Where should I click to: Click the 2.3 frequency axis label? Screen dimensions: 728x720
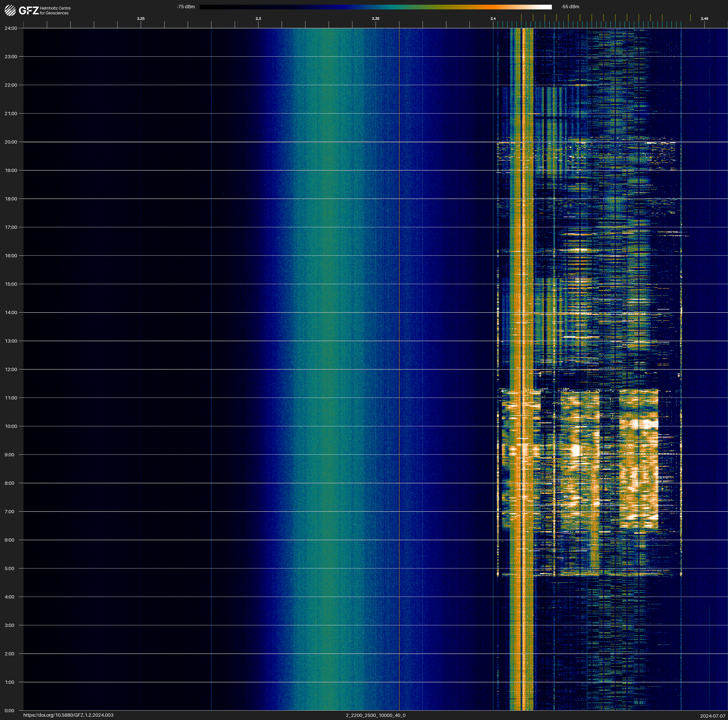pyautogui.click(x=258, y=19)
